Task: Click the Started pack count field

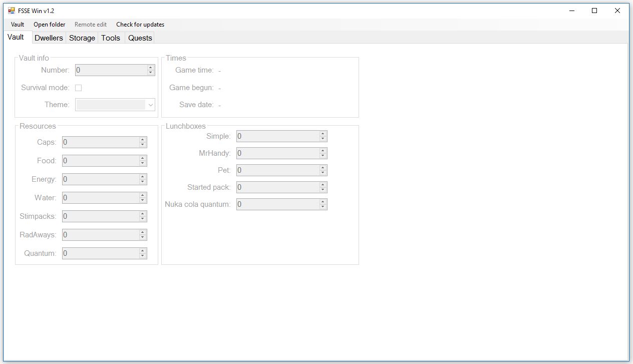Action: pyautogui.click(x=278, y=187)
